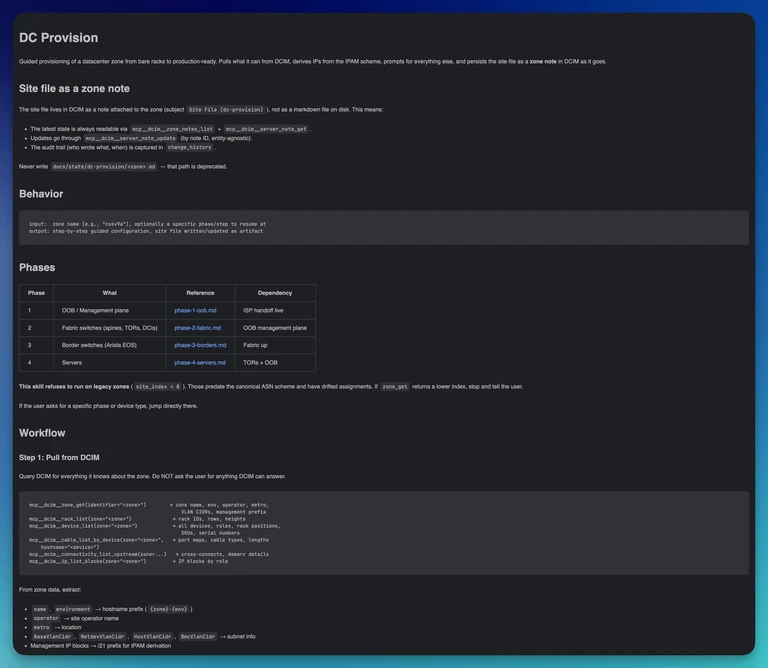Click the 'Phase' table column header
The height and width of the screenshot is (668, 768).
36,293
